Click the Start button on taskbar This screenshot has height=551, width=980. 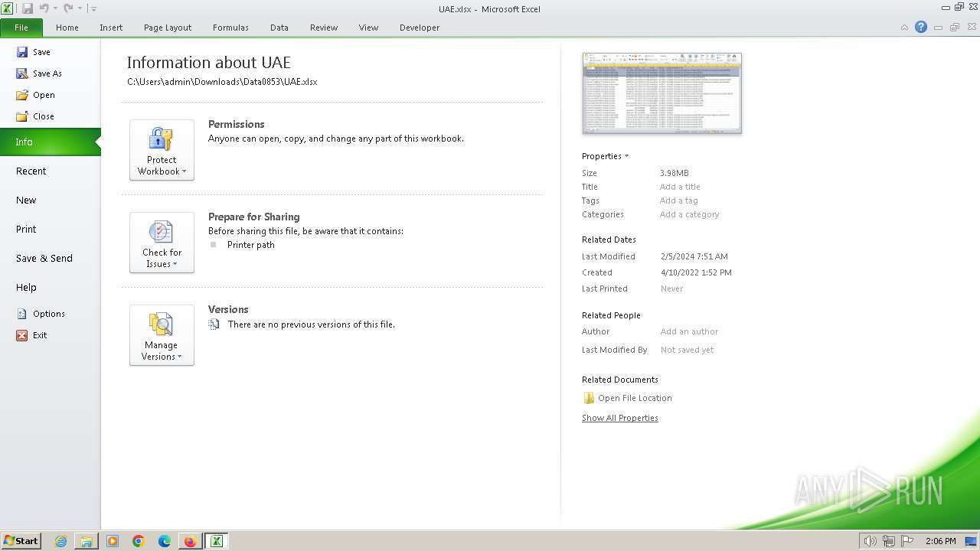(21, 541)
